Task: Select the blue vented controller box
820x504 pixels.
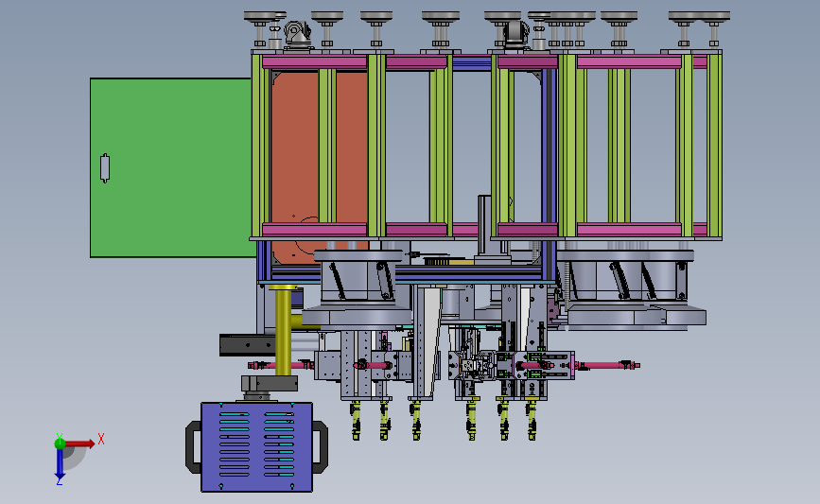Action: [x=256, y=447]
